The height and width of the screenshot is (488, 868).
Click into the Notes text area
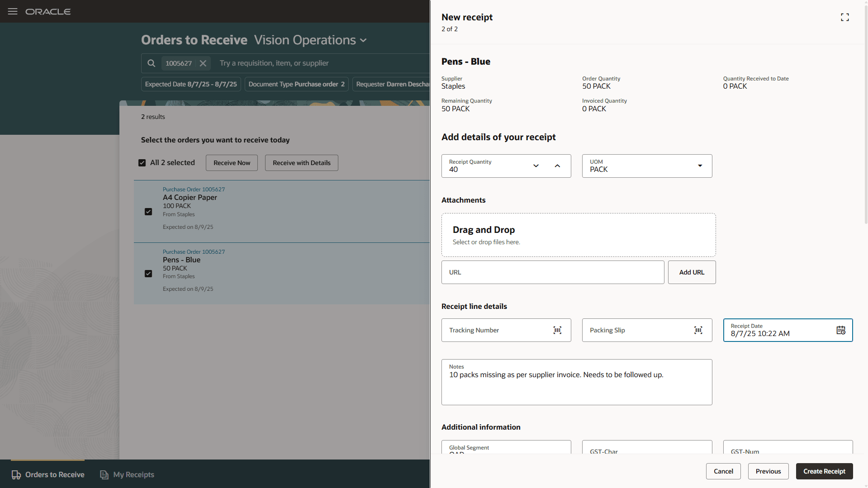577,382
